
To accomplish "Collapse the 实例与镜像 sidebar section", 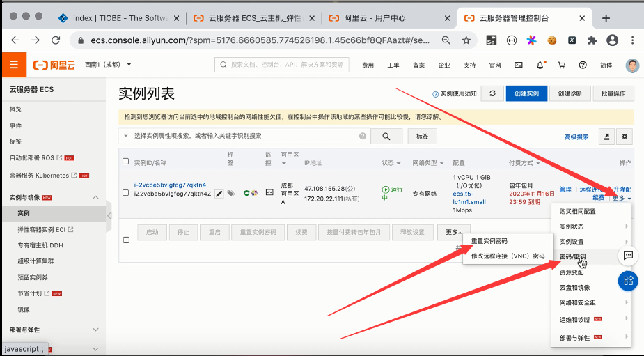I will coord(95,197).
